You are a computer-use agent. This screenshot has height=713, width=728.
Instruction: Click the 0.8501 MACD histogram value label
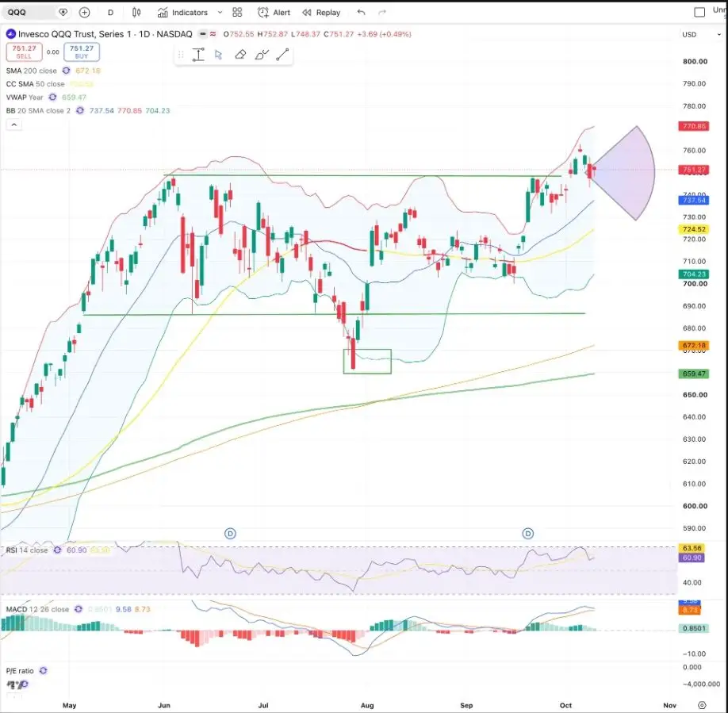[694, 628]
